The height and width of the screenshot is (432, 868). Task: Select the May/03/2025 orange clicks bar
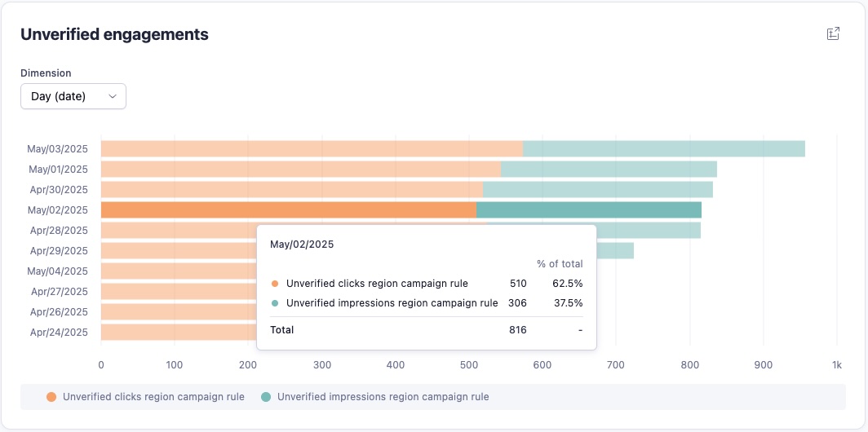[x=312, y=149]
